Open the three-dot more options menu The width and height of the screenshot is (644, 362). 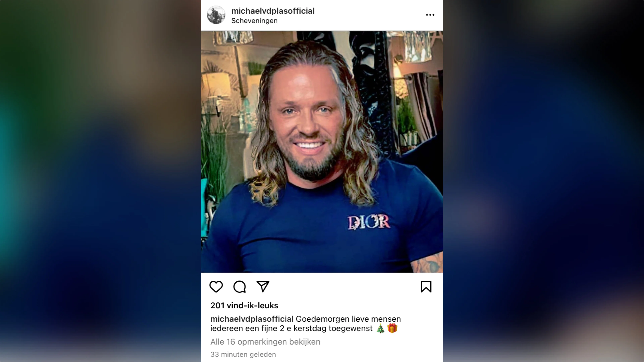coord(430,15)
